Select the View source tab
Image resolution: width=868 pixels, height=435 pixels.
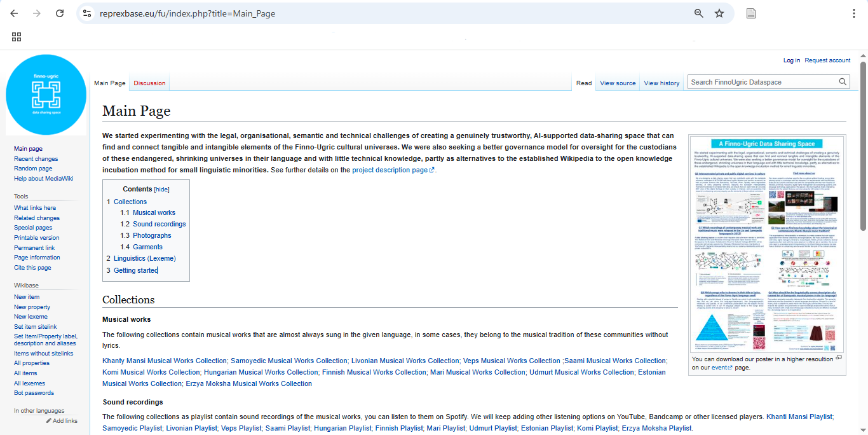(x=618, y=83)
